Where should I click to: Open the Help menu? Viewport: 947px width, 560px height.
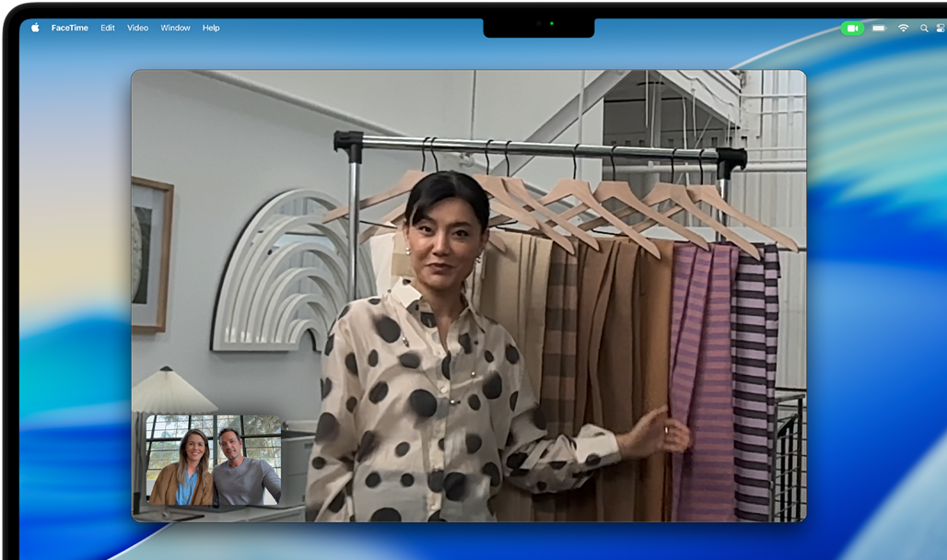(211, 28)
